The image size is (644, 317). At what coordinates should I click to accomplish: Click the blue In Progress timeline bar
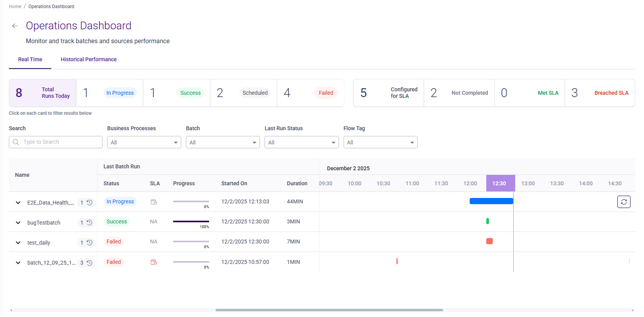tap(491, 201)
